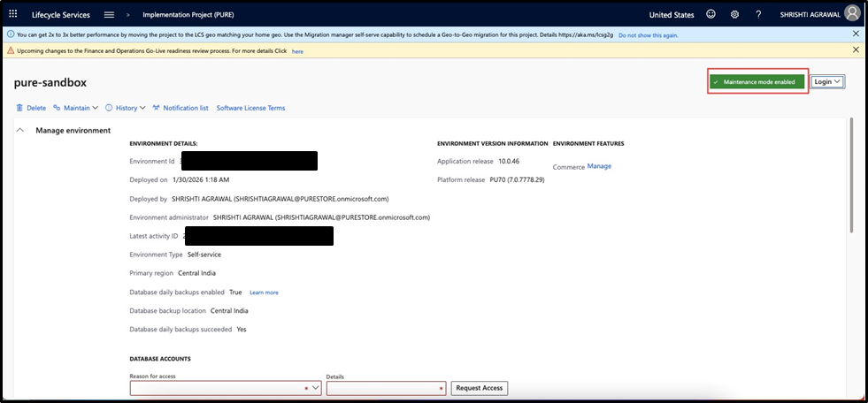The height and width of the screenshot is (403, 868).
Task: Open the user profile avatar
Action: pyautogui.click(x=852, y=14)
